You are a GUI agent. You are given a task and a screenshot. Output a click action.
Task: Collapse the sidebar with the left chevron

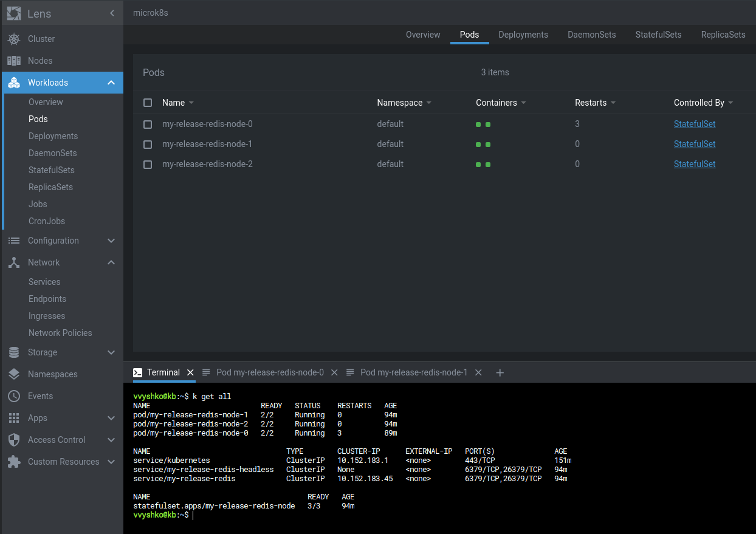tap(112, 13)
